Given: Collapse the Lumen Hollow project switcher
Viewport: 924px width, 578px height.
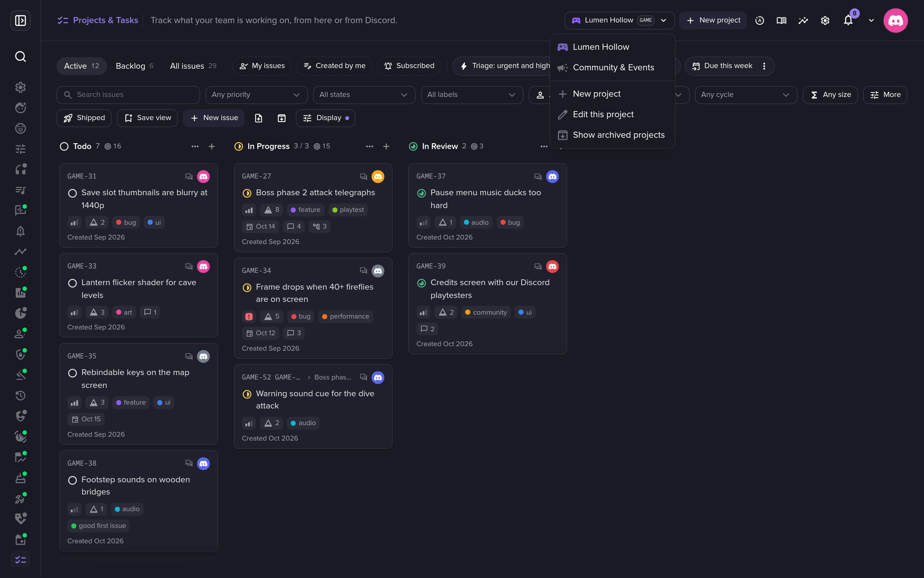Looking at the screenshot, I should pyautogui.click(x=619, y=20).
